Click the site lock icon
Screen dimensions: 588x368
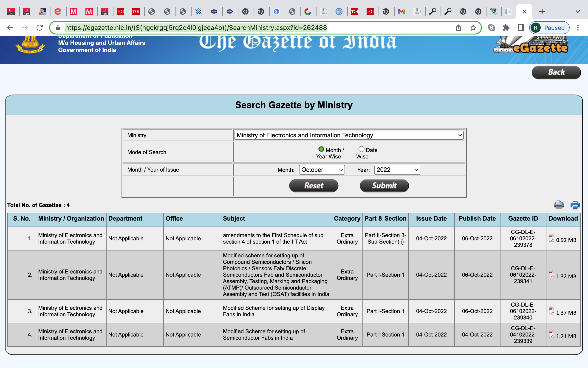pyautogui.click(x=58, y=28)
